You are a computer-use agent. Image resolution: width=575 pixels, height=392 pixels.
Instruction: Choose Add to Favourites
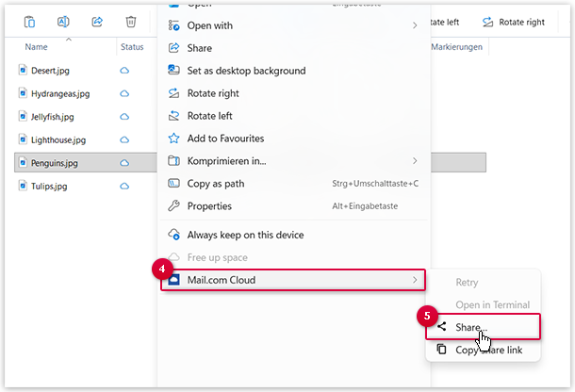[x=293, y=139]
